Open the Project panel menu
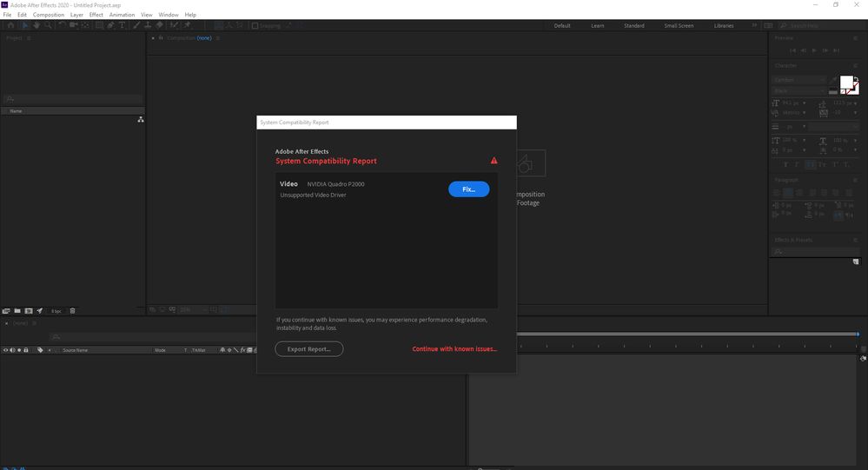The height and width of the screenshot is (470, 868). 29,38
